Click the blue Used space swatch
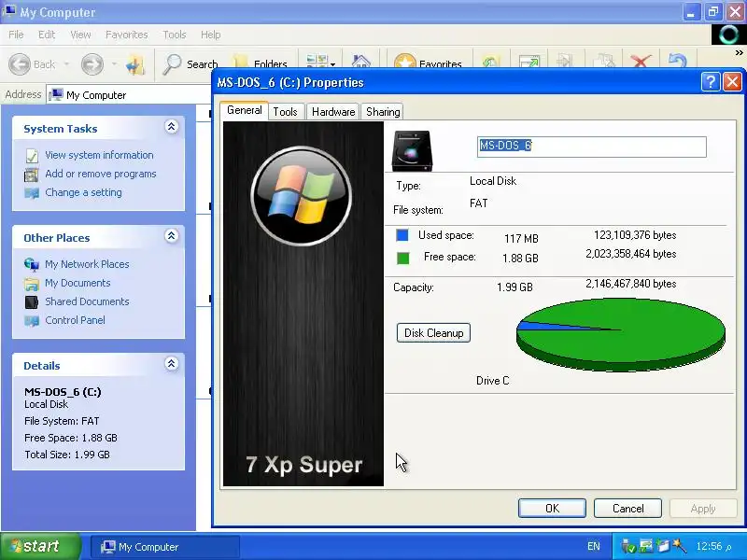Image resolution: width=747 pixels, height=560 pixels. (402, 235)
